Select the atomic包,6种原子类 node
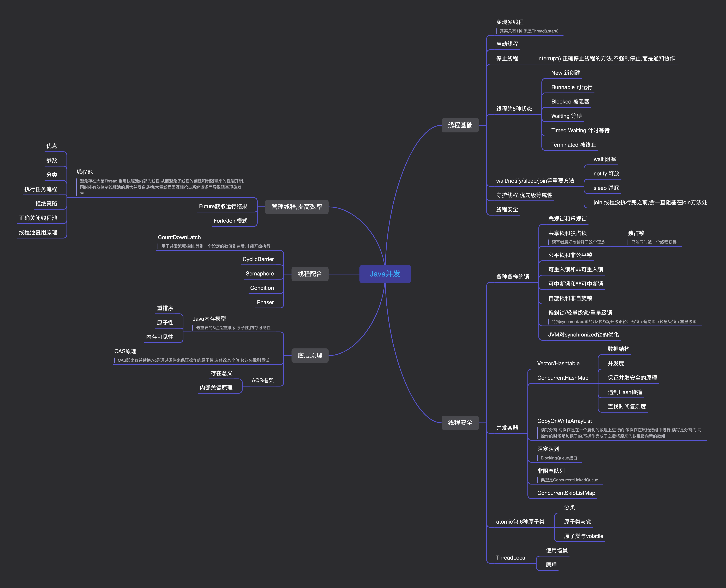726x588 pixels. (x=520, y=522)
